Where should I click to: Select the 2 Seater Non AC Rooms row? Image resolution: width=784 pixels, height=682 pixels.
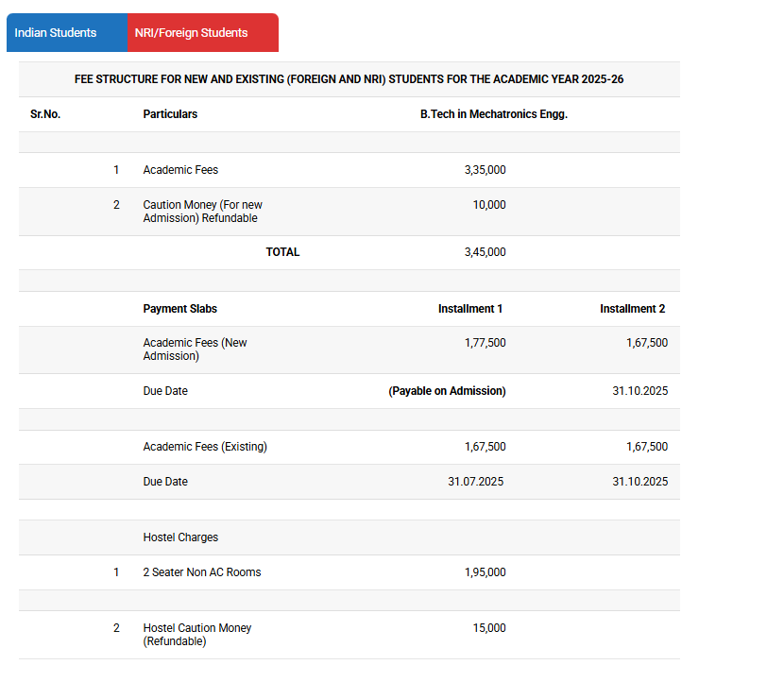coord(201,572)
